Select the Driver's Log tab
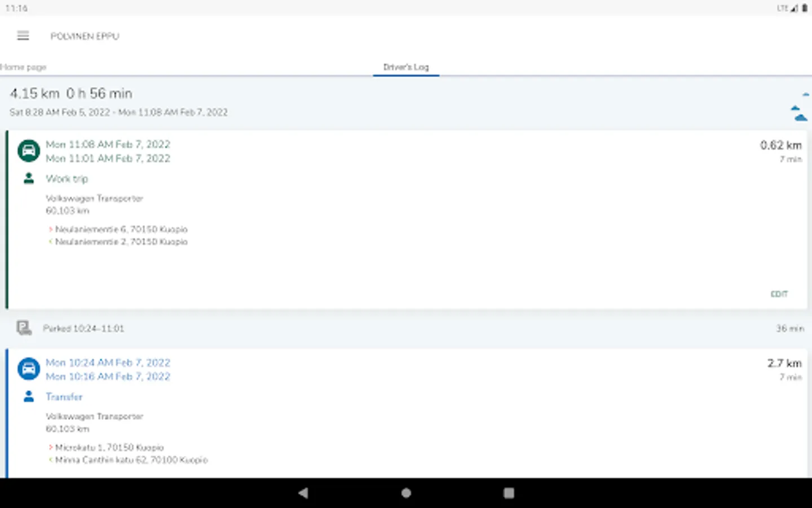 click(406, 67)
